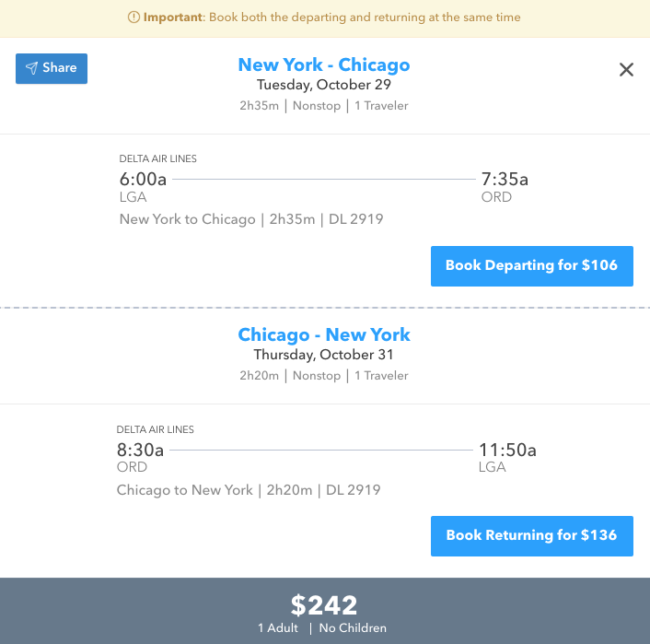
Task: Select the New York - Chicago heading
Action: pos(324,65)
